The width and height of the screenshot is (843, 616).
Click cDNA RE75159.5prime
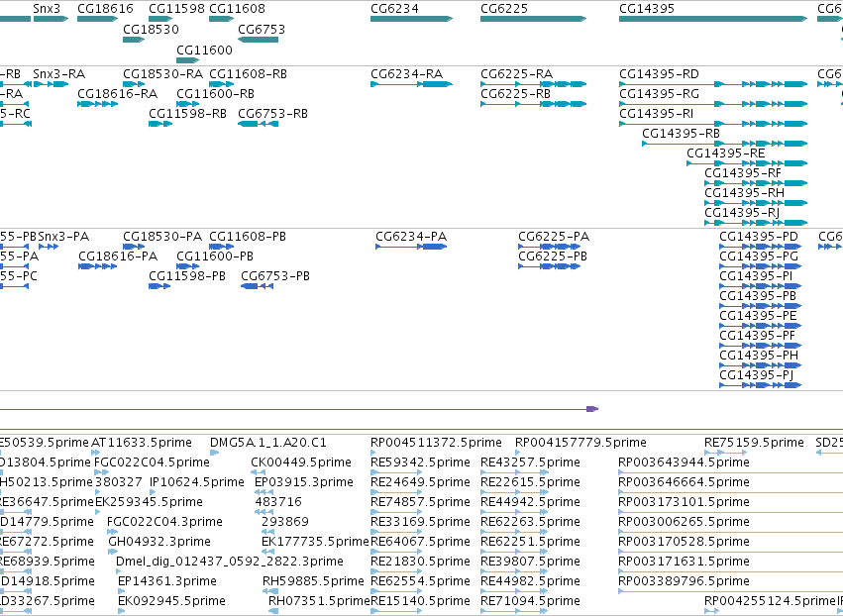click(x=754, y=443)
